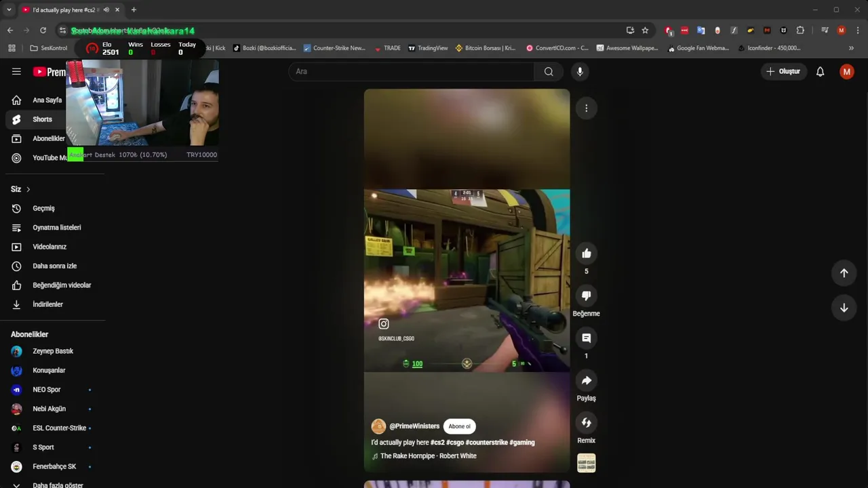Open the YouTube hamburger guide menu
The height and width of the screenshot is (488, 868).
16,71
